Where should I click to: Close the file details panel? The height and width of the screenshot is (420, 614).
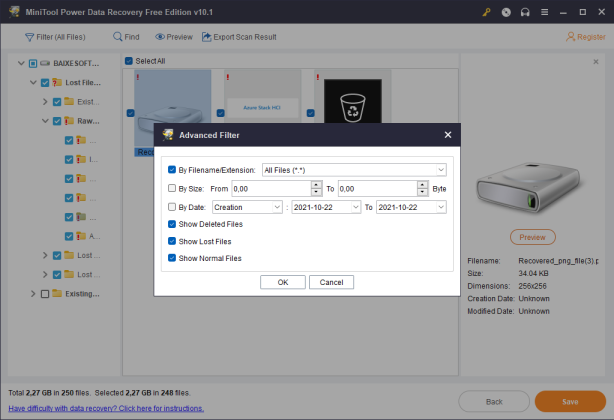596,62
